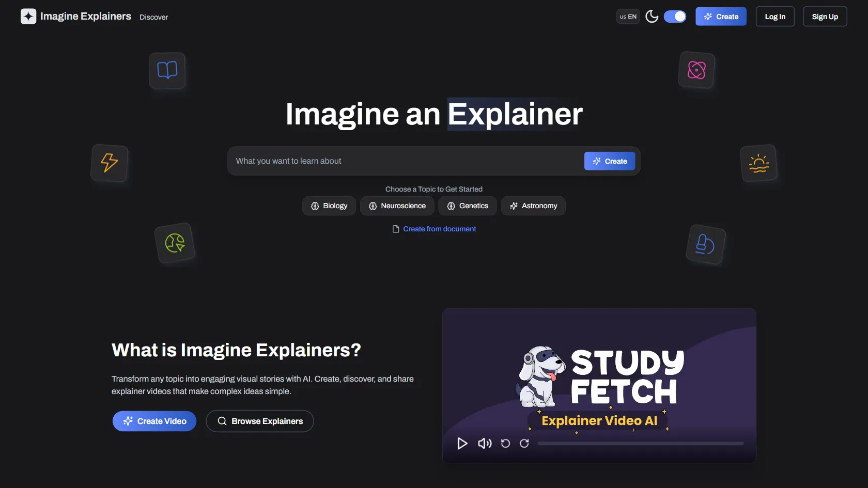The height and width of the screenshot is (488, 868).
Task: Click the Create Video button
Action: pos(154,421)
